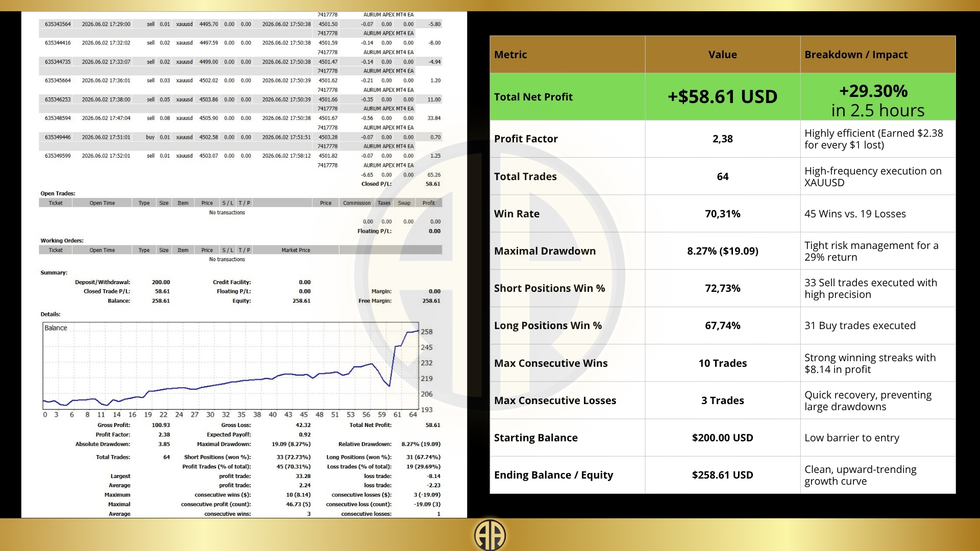
Task: Click the "Gross Profit:" label
Action: coord(114,425)
